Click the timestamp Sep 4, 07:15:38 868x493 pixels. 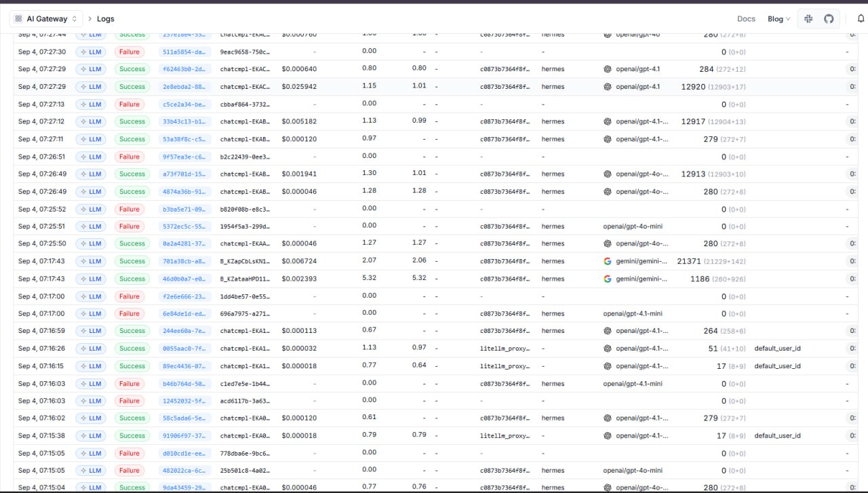41,436
